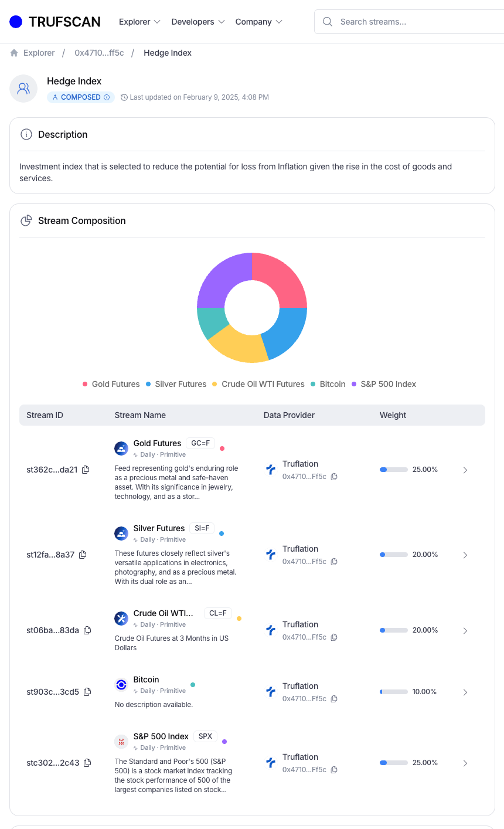Toggle Crude Oil WTI Futures legend entry
Image resolution: width=504 pixels, height=829 pixels.
coord(258,384)
